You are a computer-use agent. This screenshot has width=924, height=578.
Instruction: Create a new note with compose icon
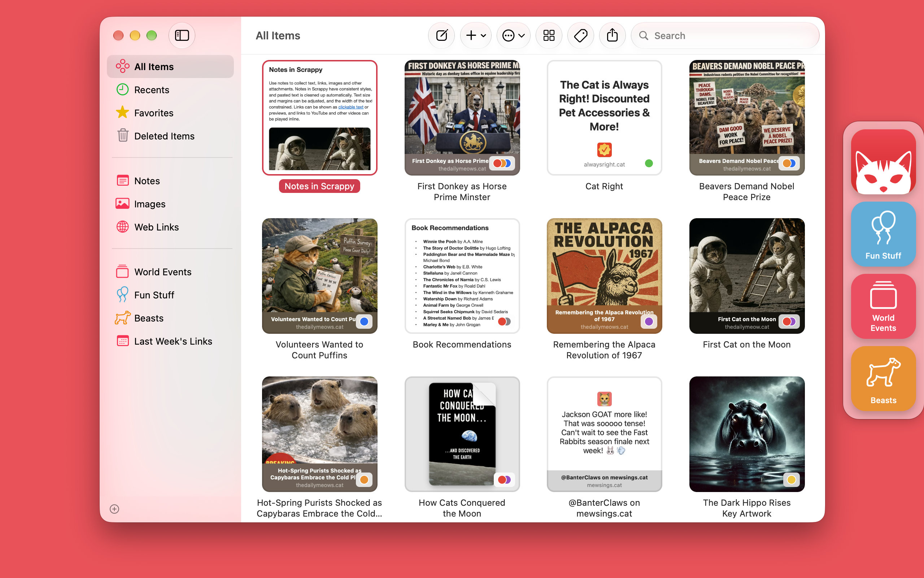coord(441,35)
